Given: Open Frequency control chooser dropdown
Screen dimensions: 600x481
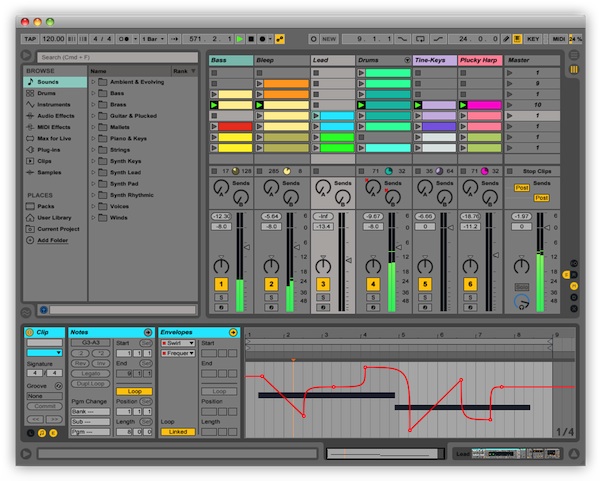Looking at the screenshot, I should pos(178,353).
